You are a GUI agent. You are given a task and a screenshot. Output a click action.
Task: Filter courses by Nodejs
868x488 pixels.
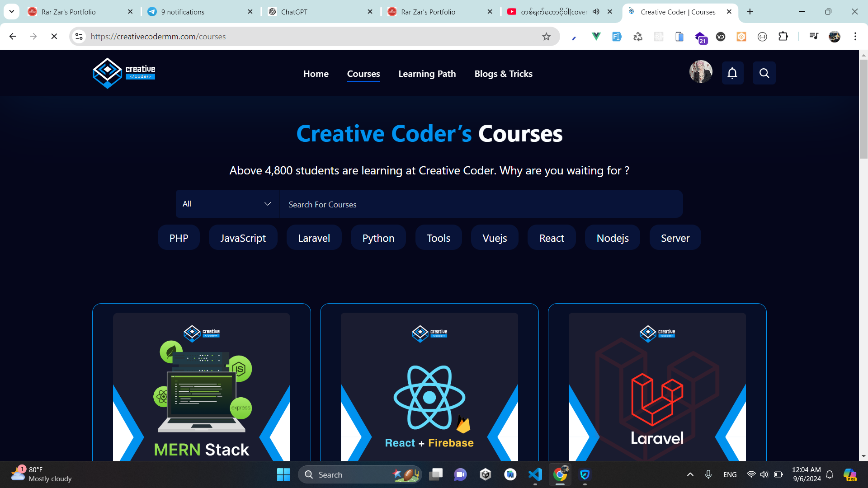tap(613, 238)
